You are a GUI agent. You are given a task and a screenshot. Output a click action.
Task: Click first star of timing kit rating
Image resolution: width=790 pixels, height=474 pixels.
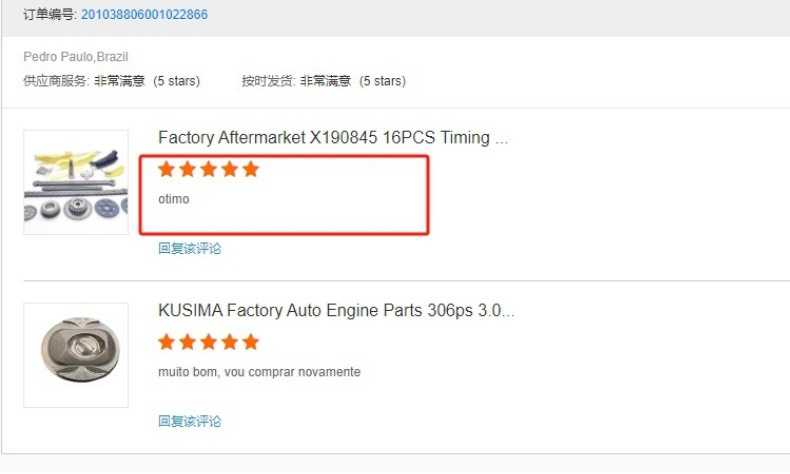166,169
